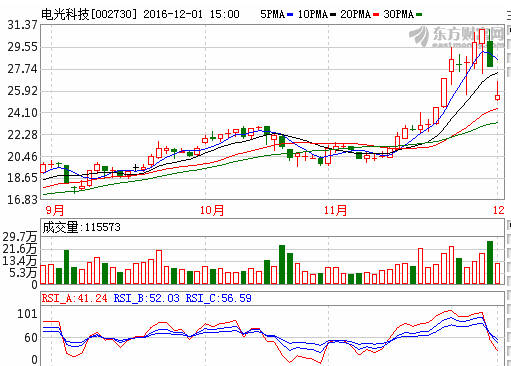Select the 9月 month axis label
The height and width of the screenshot is (366, 511).
click(54, 210)
